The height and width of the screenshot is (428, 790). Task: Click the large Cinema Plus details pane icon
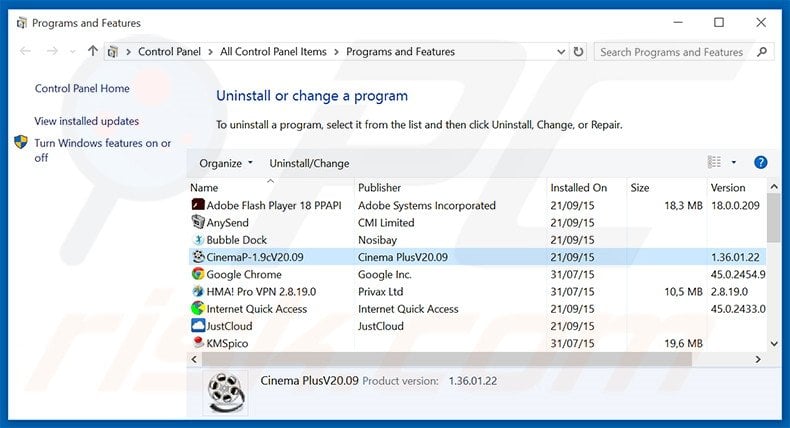pyautogui.click(x=226, y=393)
